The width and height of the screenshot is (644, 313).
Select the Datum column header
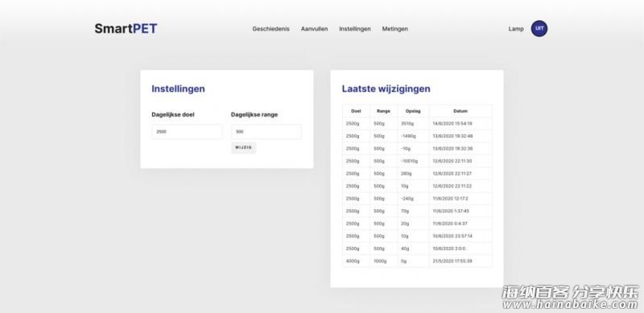[460, 111]
